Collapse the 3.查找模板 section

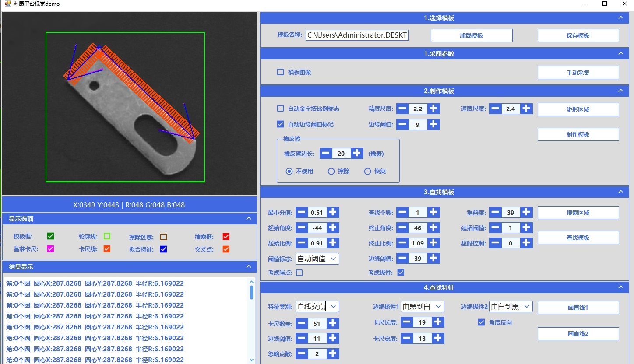tap(620, 192)
